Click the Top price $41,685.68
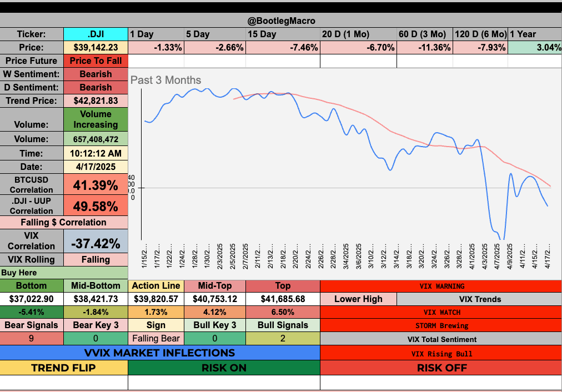The height and width of the screenshot is (392, 562). (x=283, y=299)
